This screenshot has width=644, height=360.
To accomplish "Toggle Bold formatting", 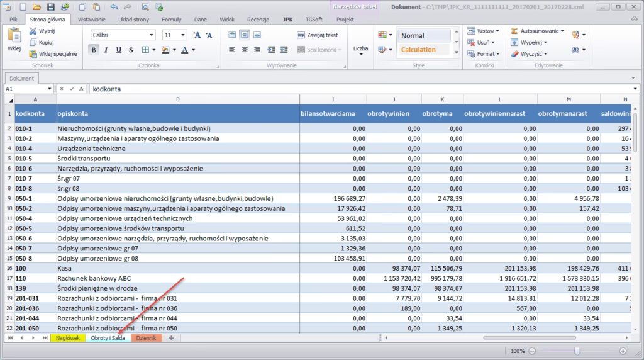I will [x=94, y=50].
